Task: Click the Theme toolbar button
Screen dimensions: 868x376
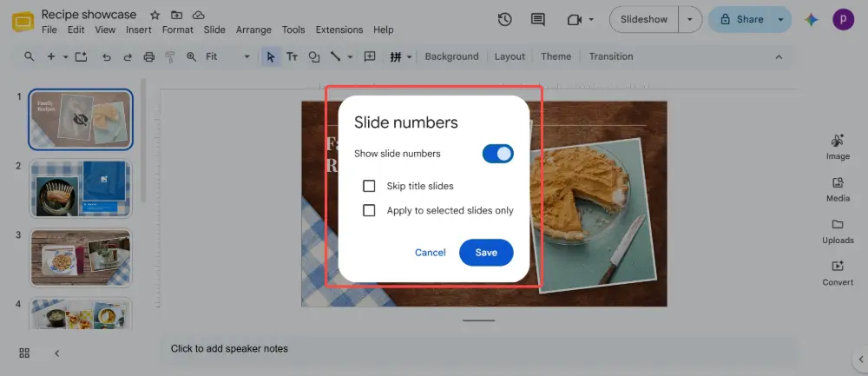Action: pos(556,56)
